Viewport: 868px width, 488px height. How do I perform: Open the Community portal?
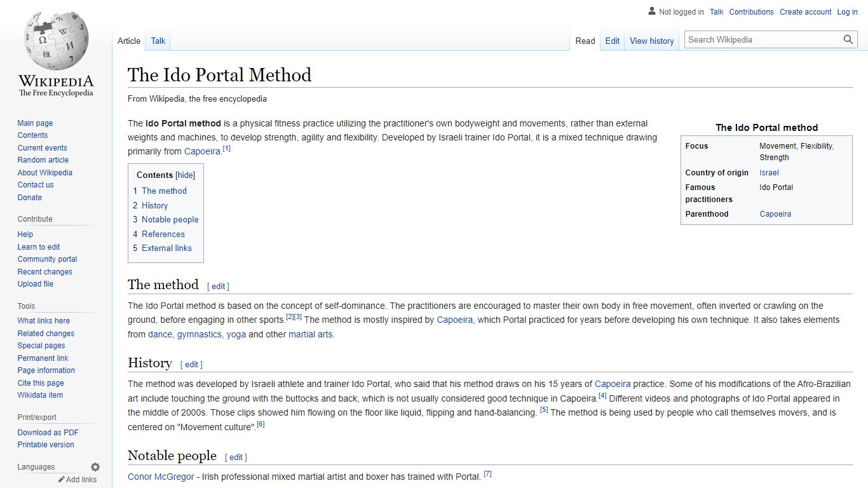(x=48, y=259)
